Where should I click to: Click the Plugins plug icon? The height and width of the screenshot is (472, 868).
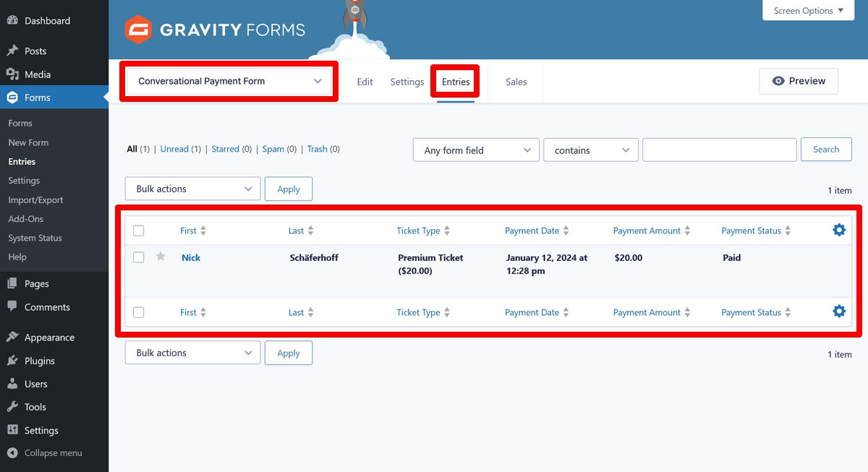[12, 361]
